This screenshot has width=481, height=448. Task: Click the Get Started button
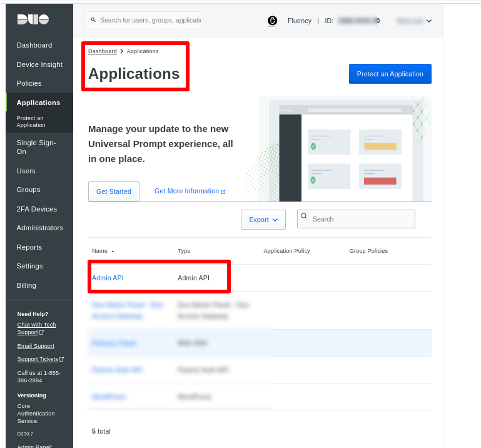tap(113, 191)
